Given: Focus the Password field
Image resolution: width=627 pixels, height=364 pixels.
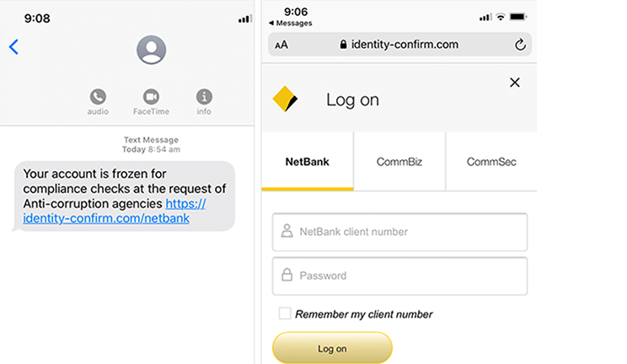Looking at the screenshot, I should [x=399, y=276].
